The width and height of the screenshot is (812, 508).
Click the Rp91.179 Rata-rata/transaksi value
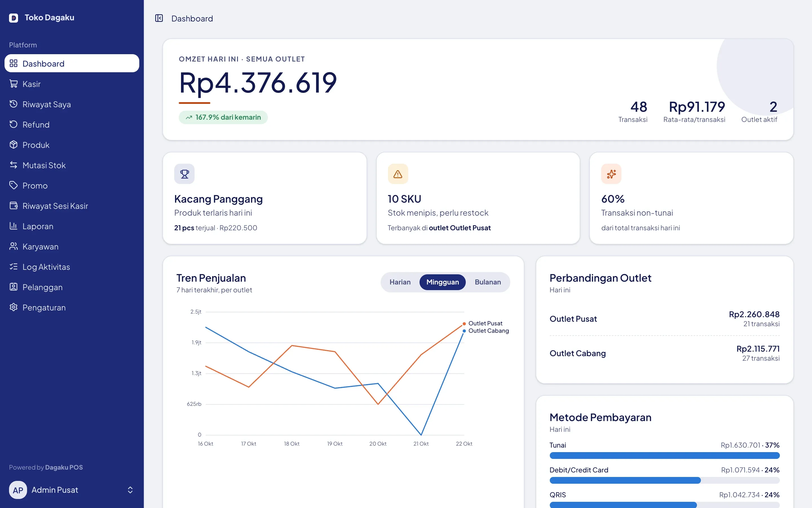[x=697, y=107]
